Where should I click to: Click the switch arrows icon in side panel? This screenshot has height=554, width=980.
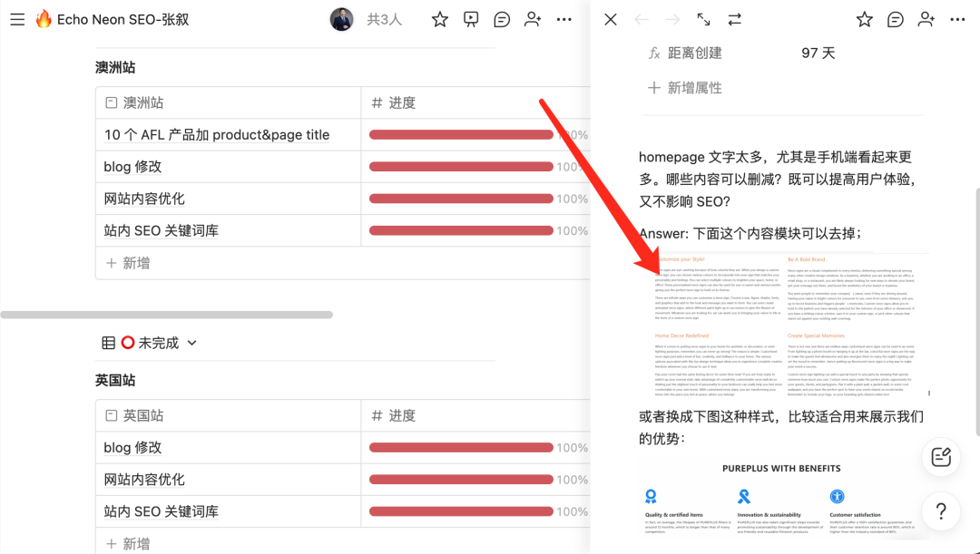coord(734,19)
